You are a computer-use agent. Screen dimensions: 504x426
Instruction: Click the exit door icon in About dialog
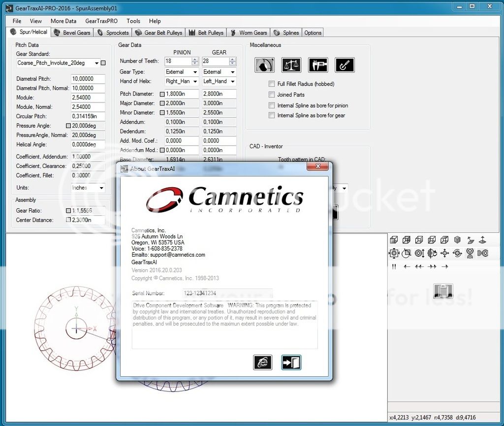pos(291,362)
